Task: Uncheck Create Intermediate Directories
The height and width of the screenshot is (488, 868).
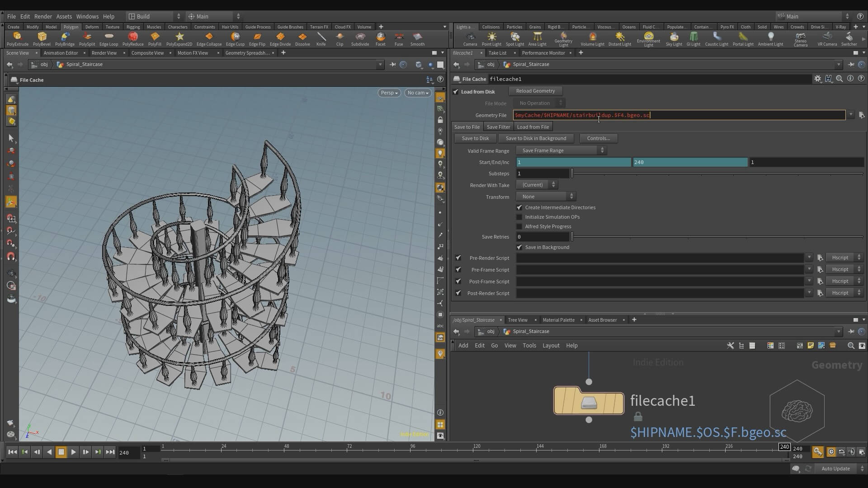Action: click(519, 207)
